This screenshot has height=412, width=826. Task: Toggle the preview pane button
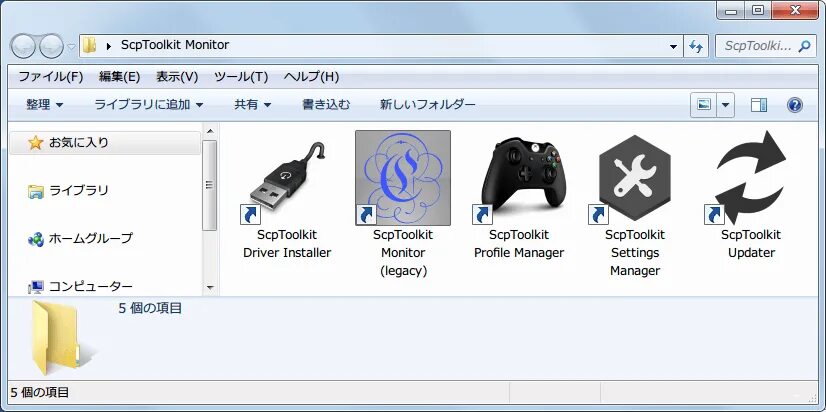click(759, 105)
